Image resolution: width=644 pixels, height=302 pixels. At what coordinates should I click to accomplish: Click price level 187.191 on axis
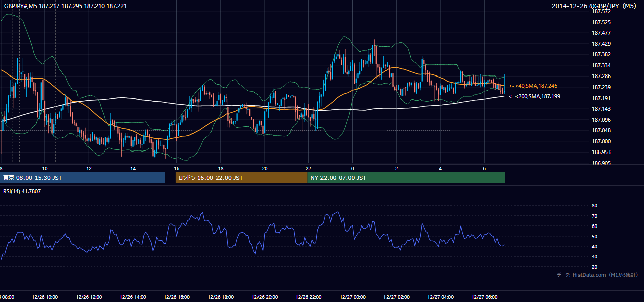pyautogui.click(x=601, y=99)
